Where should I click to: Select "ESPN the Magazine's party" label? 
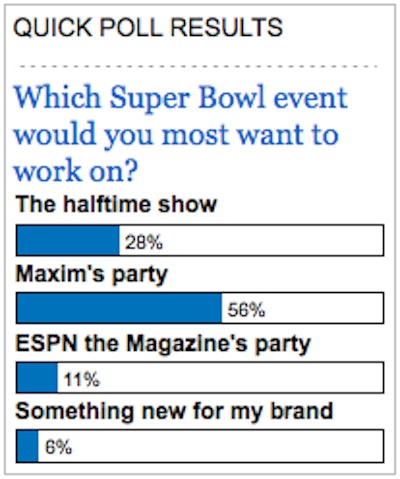163,344
